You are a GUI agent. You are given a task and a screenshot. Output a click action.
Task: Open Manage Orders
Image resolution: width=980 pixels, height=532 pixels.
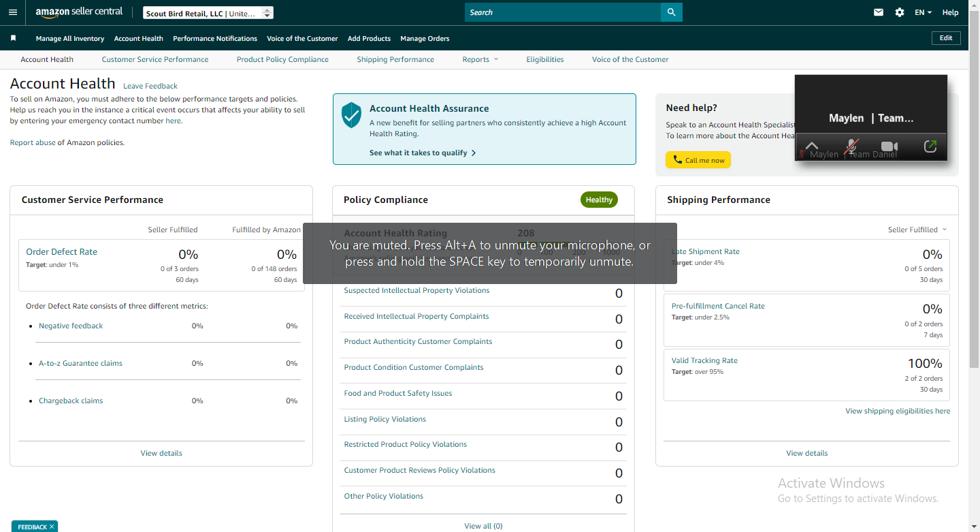coord(425,39)
